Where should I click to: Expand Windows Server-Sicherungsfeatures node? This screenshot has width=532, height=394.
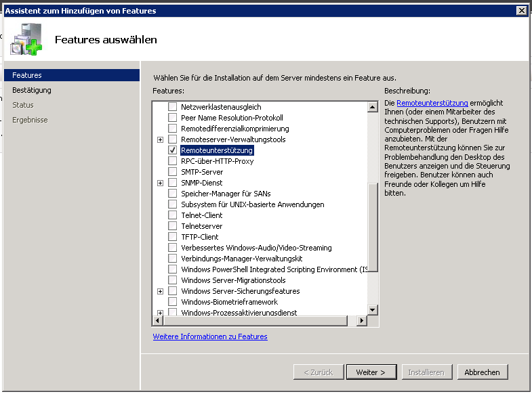click(x=161, y=291)
